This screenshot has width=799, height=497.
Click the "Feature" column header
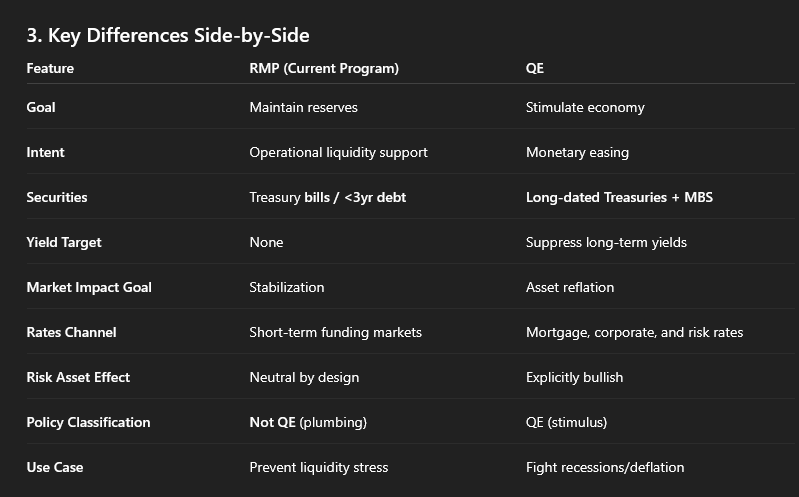tap(50, 68)
